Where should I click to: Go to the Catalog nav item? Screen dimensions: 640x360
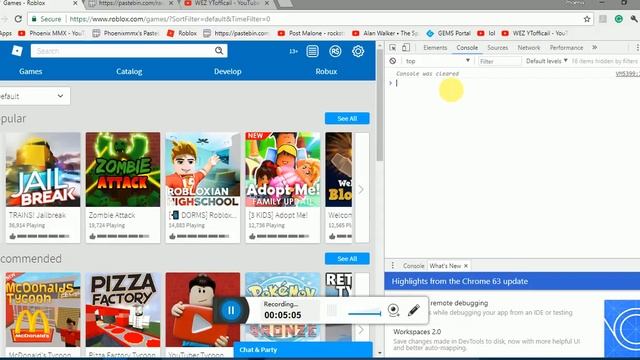pyautogui.click(x=129, y=71)
